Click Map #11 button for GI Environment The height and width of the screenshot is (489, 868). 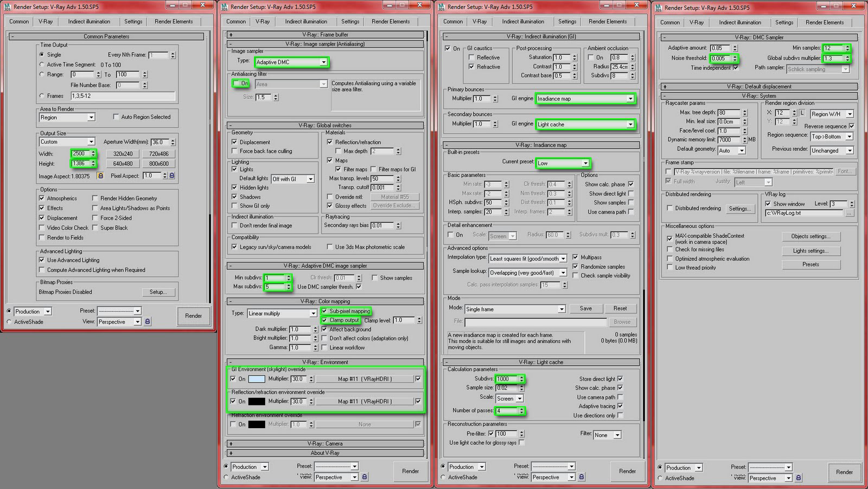[x=365, y=379]
